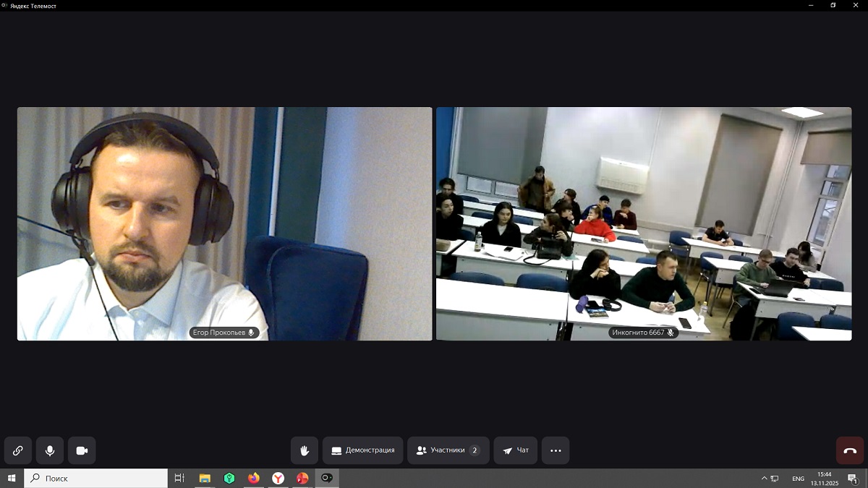Switch to PowerPoint in the taskbar

302,478
